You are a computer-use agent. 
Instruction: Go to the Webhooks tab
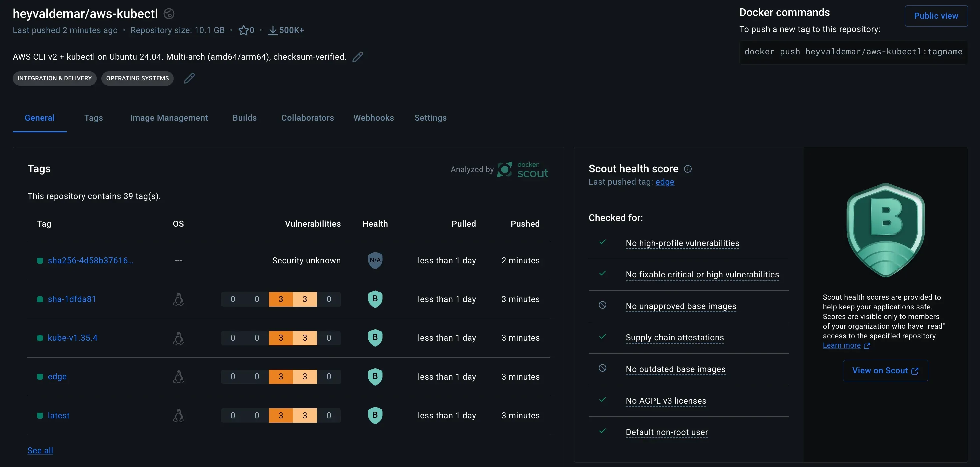[374, 118]
